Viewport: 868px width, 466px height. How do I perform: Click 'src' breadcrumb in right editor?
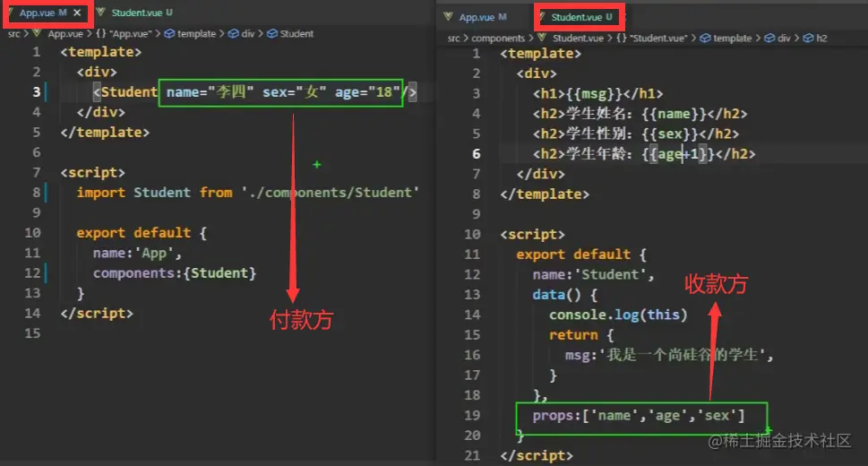point(453,39)
